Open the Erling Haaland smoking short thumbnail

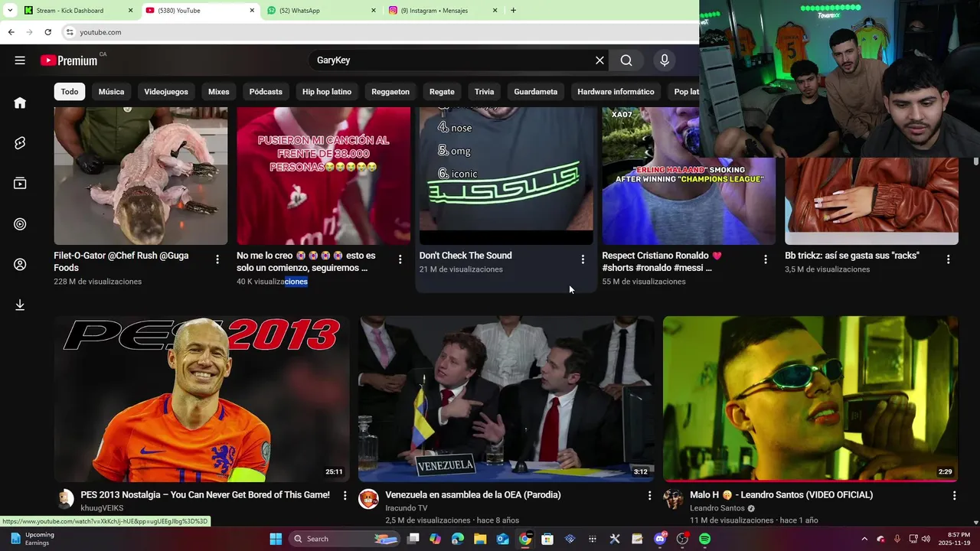tap(688, 176)
